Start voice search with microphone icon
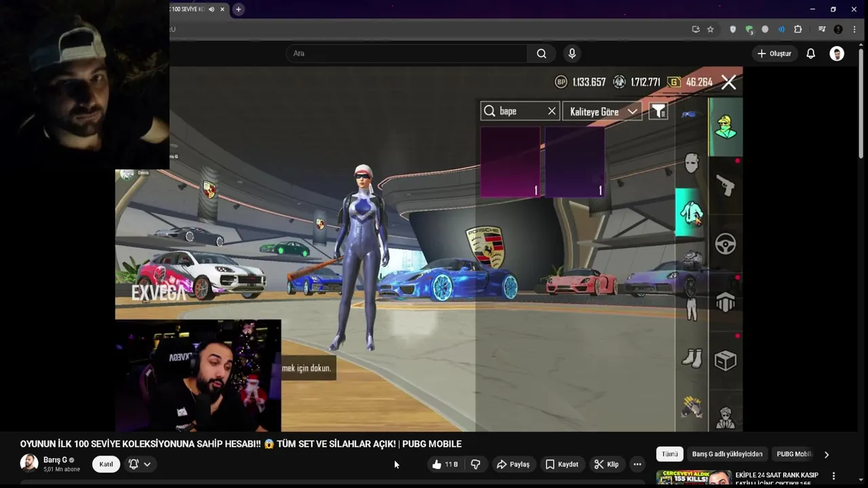The image size is (868, 488). (x=572, y=54)
